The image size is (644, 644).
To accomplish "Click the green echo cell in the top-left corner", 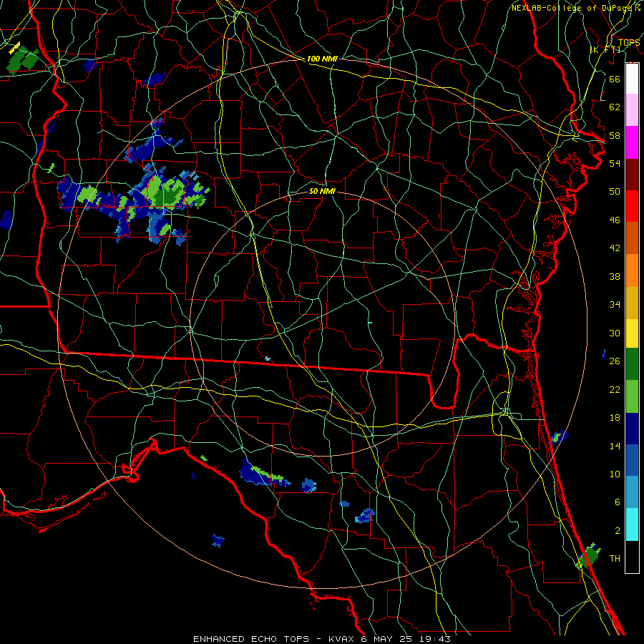I will click(23, 59).
